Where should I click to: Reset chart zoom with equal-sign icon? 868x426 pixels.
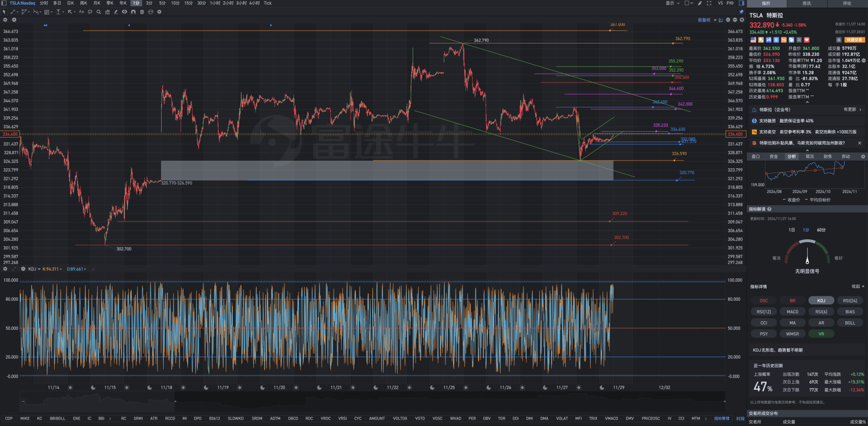[x=728, y=20]
